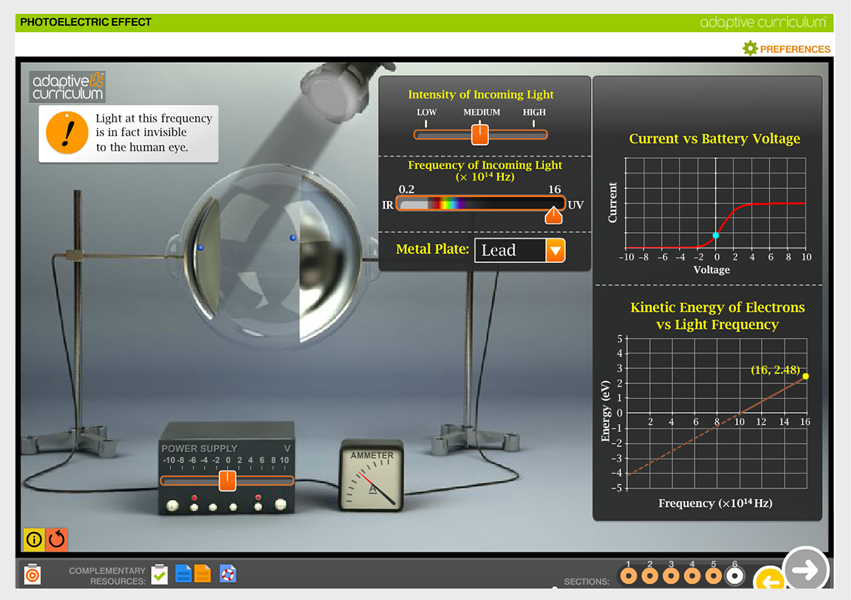Open Preferences gear icon
The image size is (851, 600).
[750, 48]
